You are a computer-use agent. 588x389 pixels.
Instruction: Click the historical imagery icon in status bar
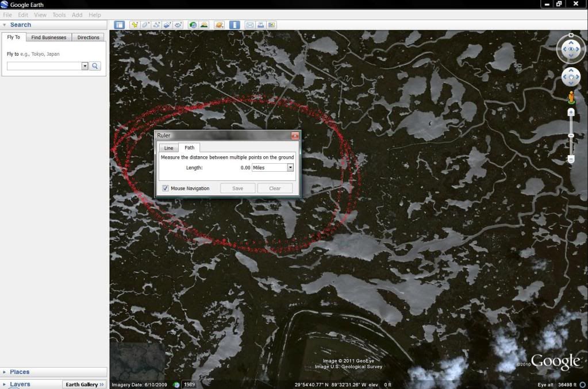pos(176,384)
